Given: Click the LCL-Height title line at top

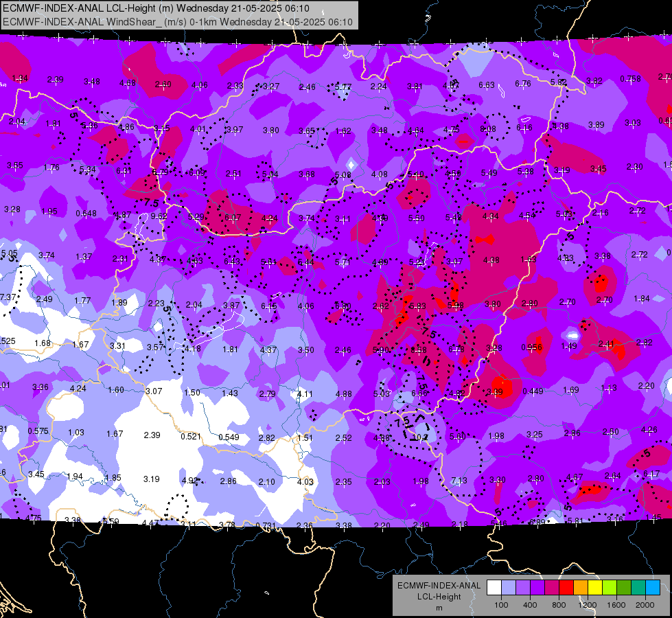Looking at the screenshot, I should point(156,8).
